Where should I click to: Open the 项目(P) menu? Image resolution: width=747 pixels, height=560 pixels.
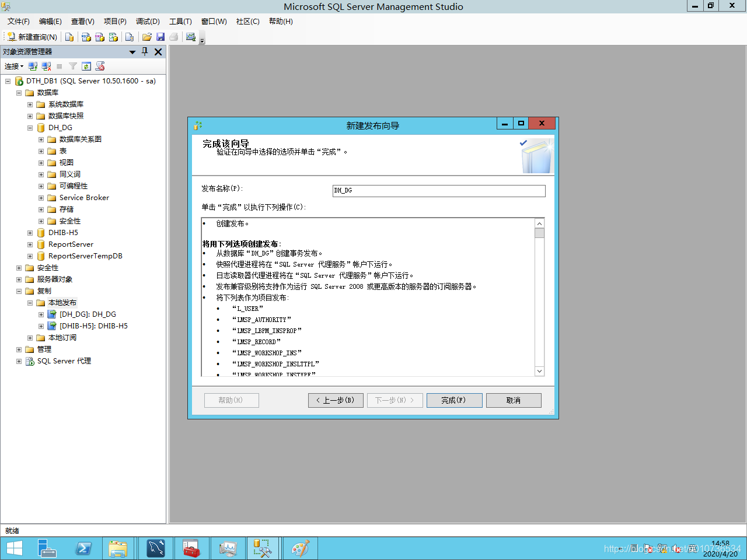(x=115, y=22)
